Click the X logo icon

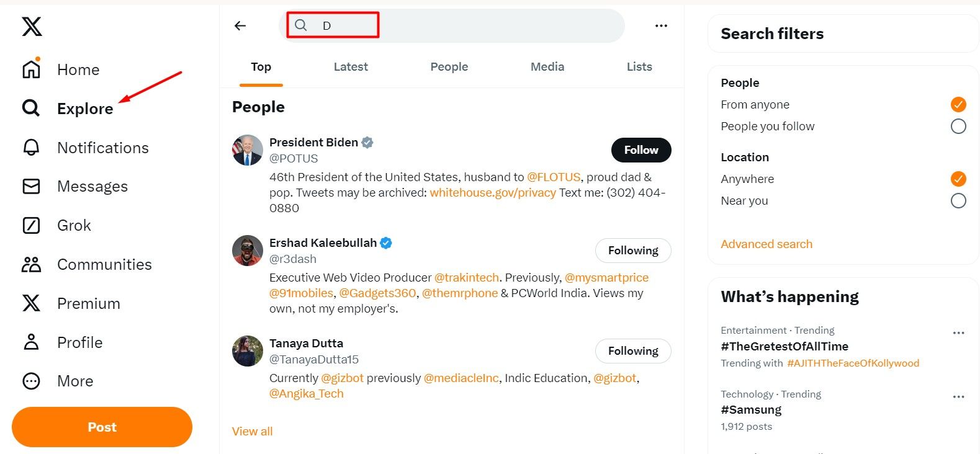(x=32, y=27)
